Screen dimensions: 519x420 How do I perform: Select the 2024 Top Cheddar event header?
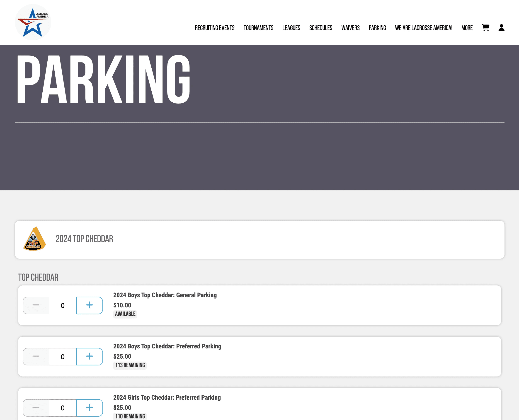point(84,239)
